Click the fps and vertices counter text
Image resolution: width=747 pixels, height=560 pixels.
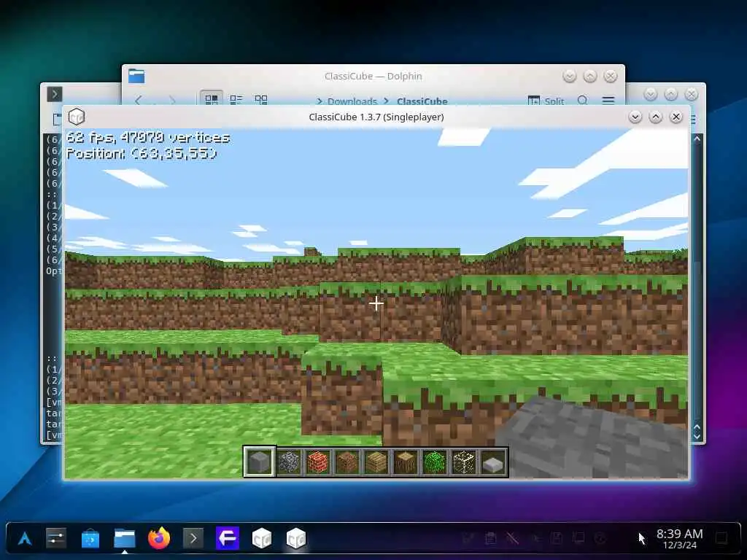coord(148,138)
